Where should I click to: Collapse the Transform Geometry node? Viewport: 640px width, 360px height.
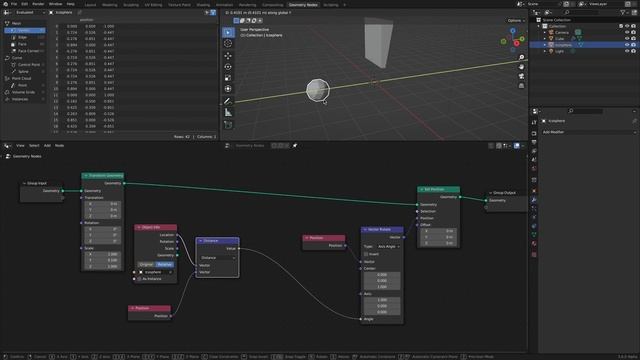pos(86,176)
